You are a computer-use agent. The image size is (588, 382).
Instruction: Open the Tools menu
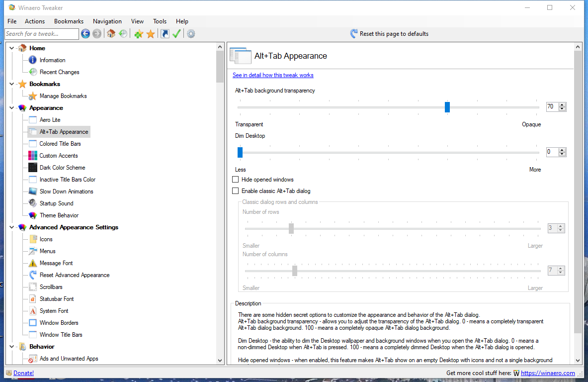[160, 21]
